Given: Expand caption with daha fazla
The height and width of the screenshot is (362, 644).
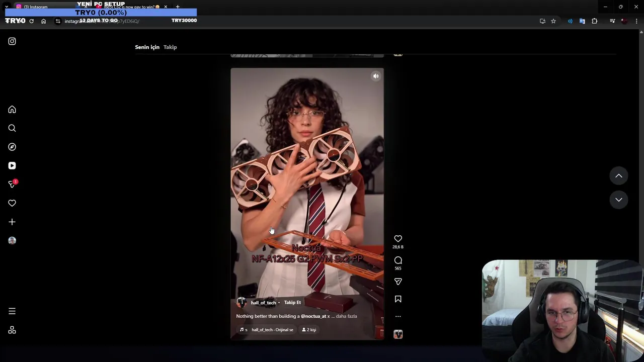Looking at the screenshot, I should tap(346, 316).
